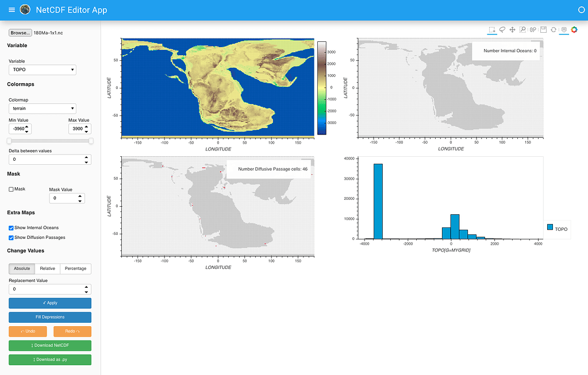
Task: Click the Replacement Value input field
Action: pyautogui.click(x=45, y=289)
